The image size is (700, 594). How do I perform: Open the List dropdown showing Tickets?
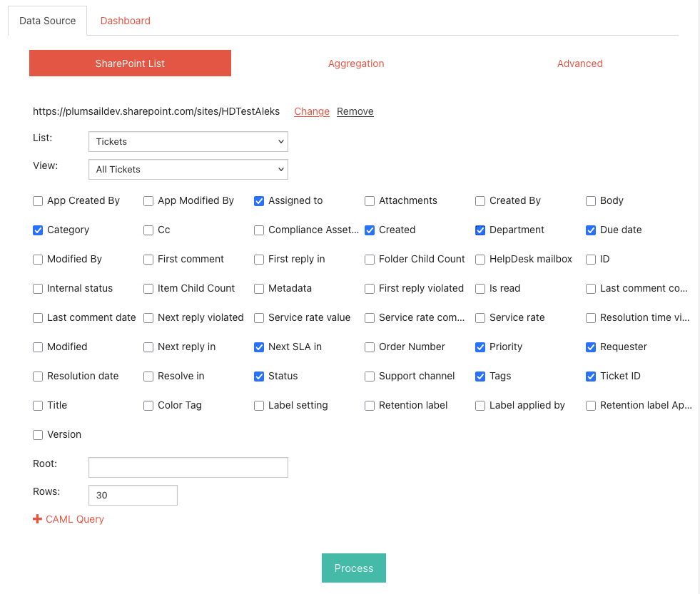pyautogui.click(x=188, y=141)
